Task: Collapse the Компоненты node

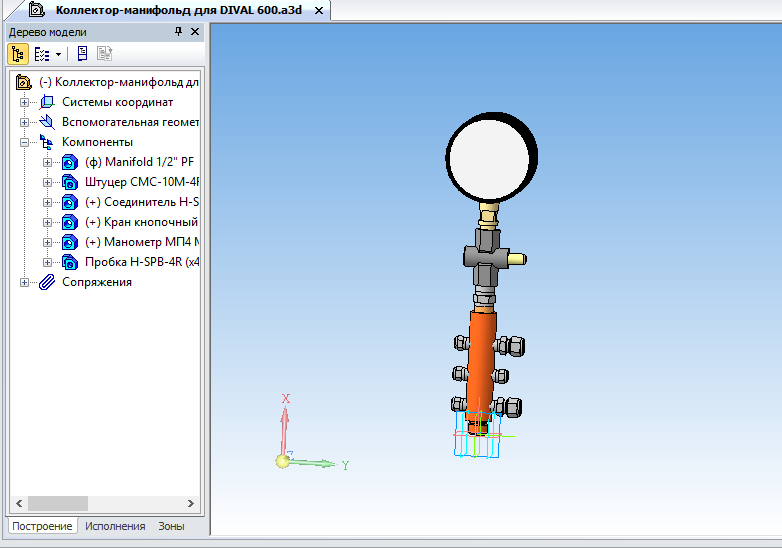Action: pyautogui.click(x=24, y=142)
